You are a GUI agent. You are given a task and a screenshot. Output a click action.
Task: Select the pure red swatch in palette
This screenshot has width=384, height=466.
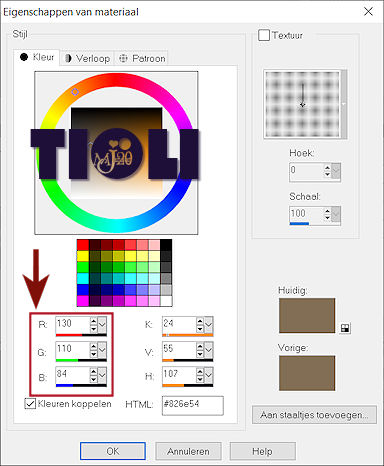coord(83,245)
